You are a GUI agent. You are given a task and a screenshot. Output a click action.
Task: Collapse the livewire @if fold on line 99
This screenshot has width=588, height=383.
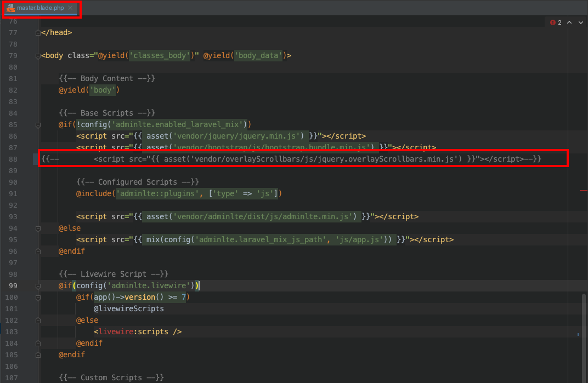pyautogui.click(x=38, y=286)
